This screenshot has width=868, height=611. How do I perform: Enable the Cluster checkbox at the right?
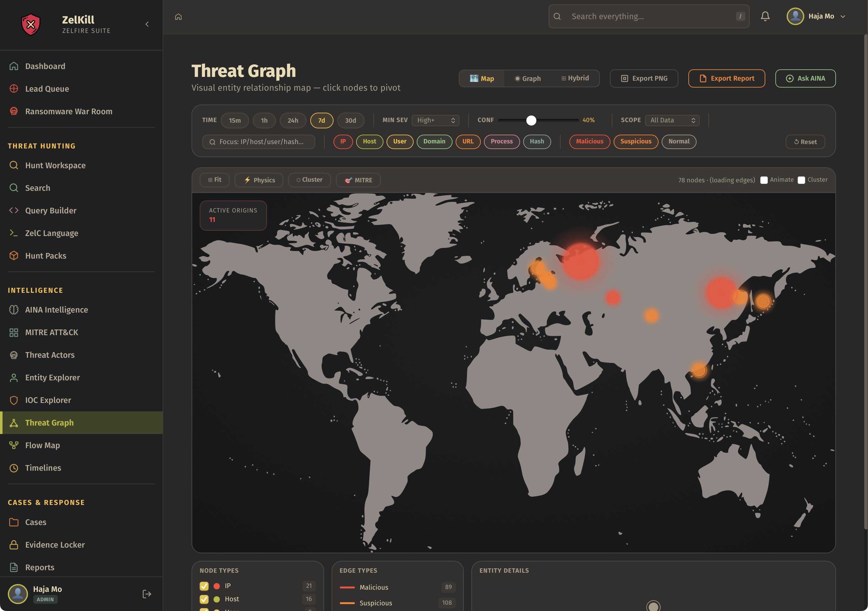pyautogui.click(x=801, y=180)
